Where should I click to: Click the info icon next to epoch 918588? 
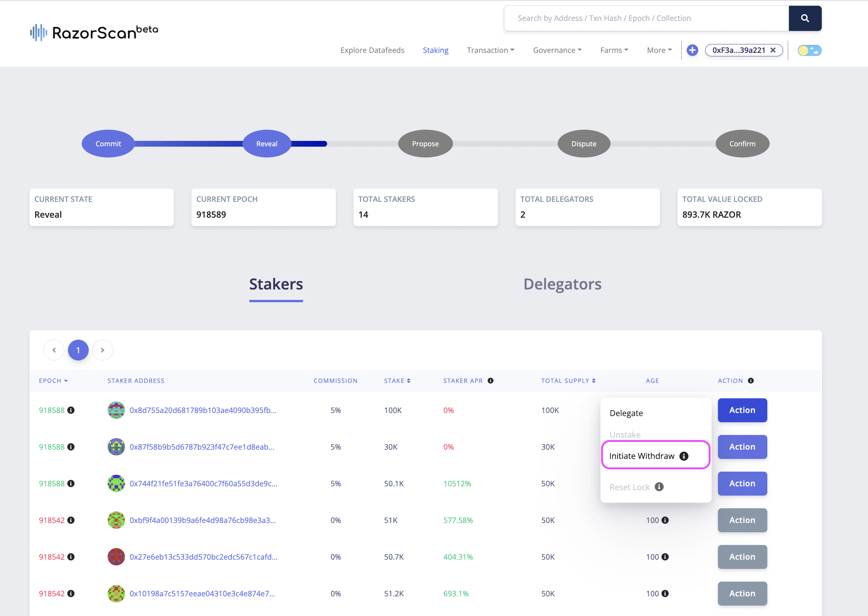pos(71,410)
